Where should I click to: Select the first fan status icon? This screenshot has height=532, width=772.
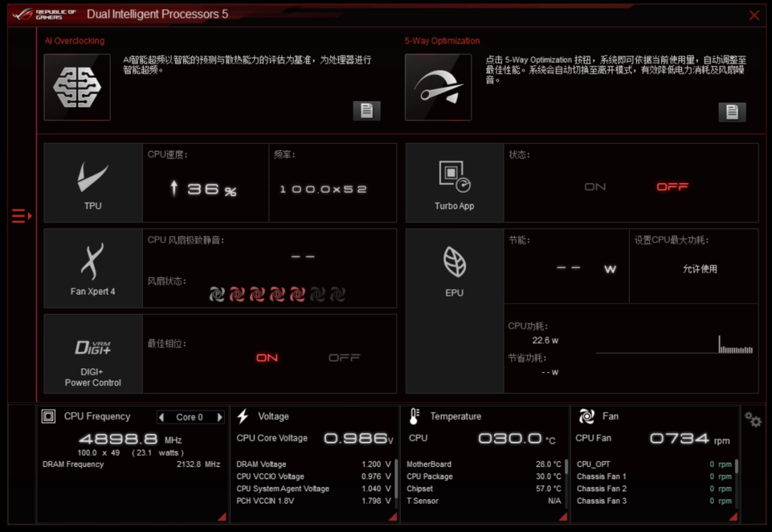tap(217, 295)
